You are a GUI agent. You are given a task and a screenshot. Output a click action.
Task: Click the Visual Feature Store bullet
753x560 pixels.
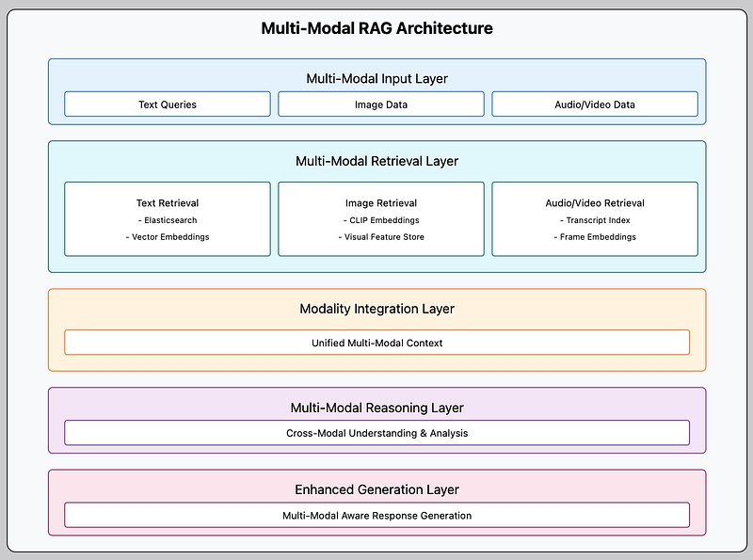[381, 237]
